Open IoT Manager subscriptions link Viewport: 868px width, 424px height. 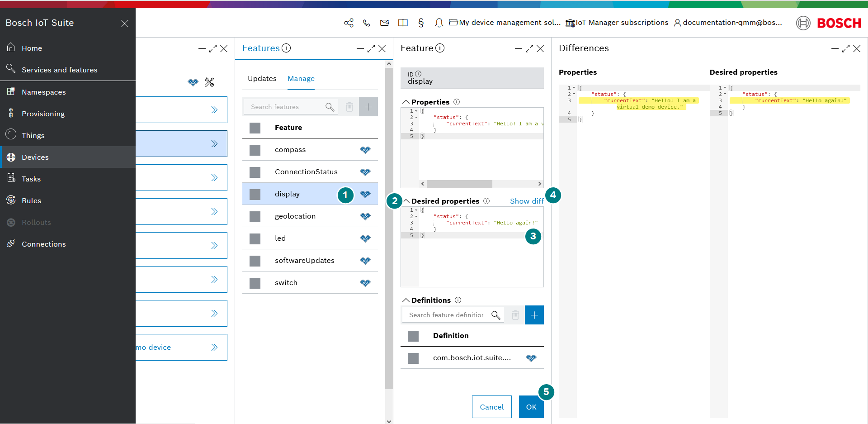pyautogui.click(x=617, y=23)
